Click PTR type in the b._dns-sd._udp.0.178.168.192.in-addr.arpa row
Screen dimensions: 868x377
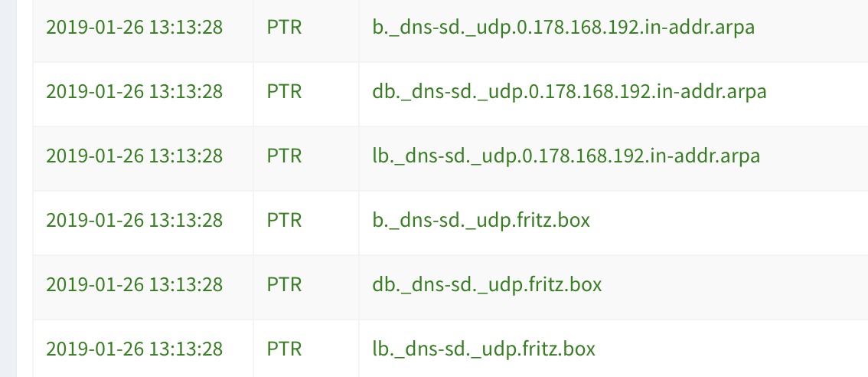coord(285,28)
